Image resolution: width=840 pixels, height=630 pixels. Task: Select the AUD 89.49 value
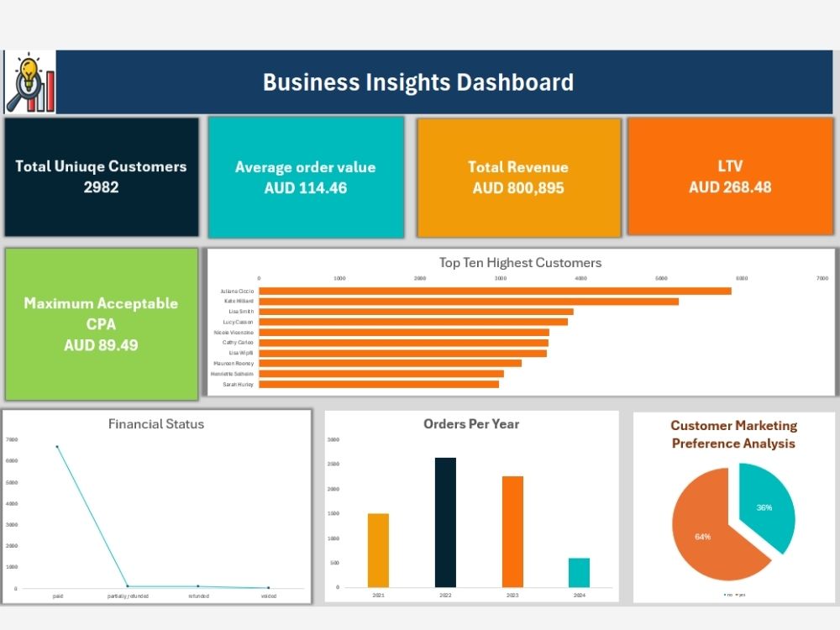pos(101,345)
